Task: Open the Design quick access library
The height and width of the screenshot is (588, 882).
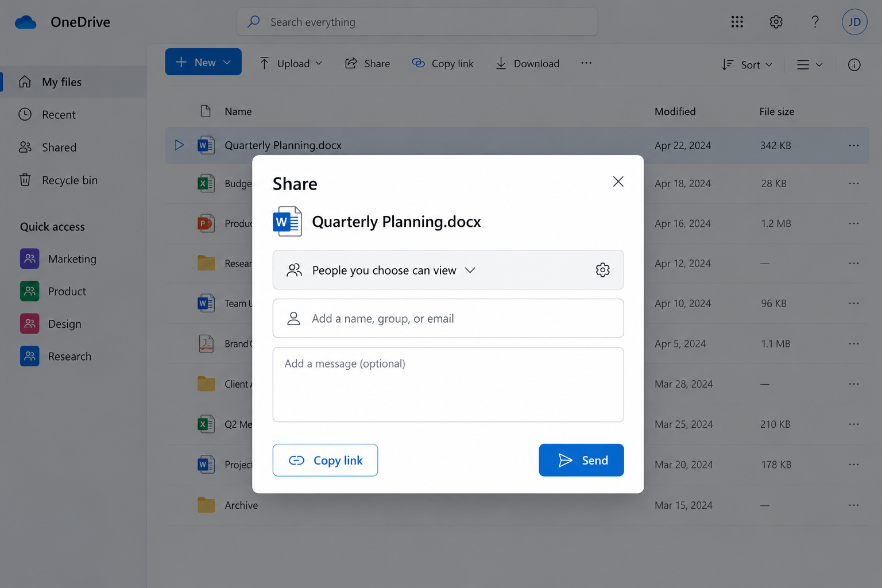Action: click(x=51, y=324)
